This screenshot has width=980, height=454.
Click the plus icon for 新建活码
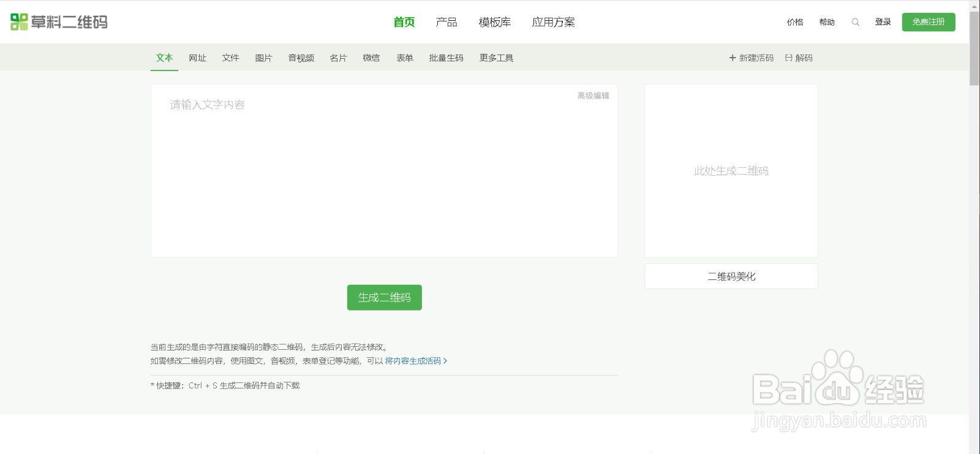click(732, 58)
